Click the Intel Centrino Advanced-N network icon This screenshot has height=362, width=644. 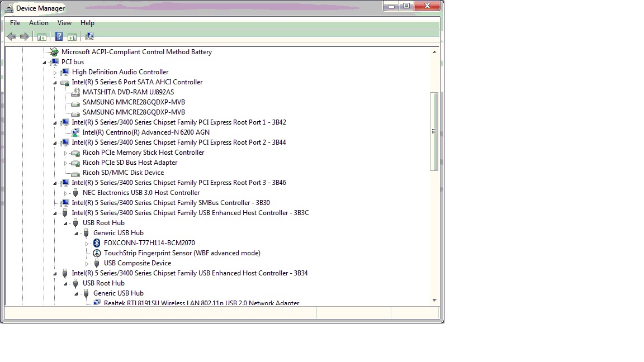[75, 132]
